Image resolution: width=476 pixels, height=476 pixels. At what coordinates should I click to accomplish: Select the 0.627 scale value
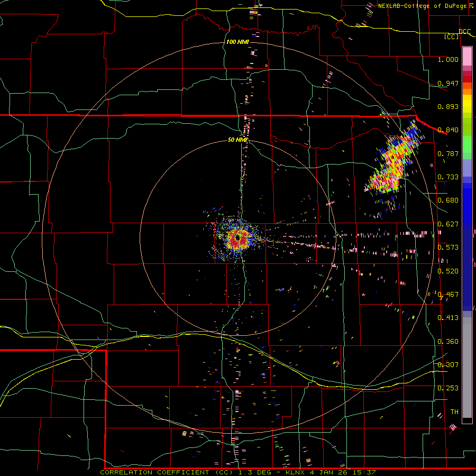click(448, 224)
